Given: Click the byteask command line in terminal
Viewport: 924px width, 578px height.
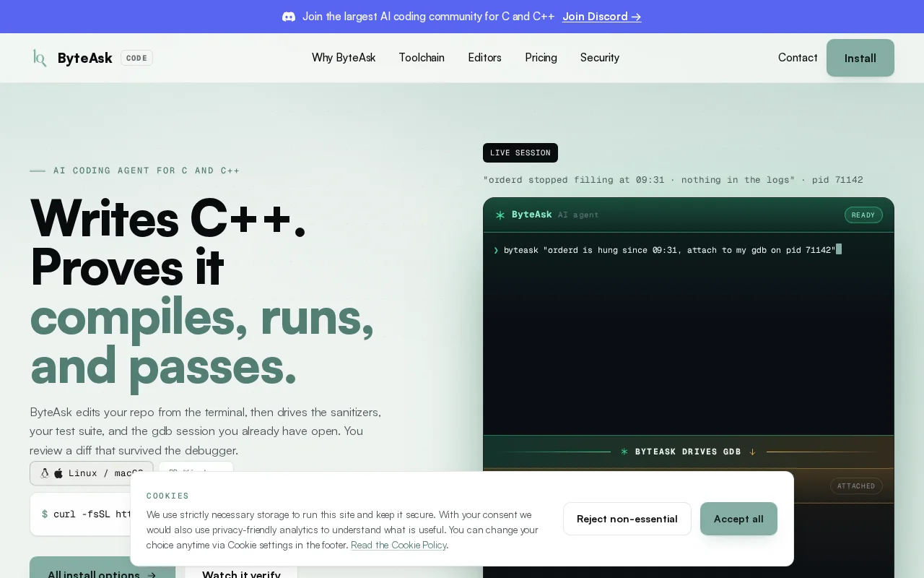Looking at the screenshot, I should [669, 250].
